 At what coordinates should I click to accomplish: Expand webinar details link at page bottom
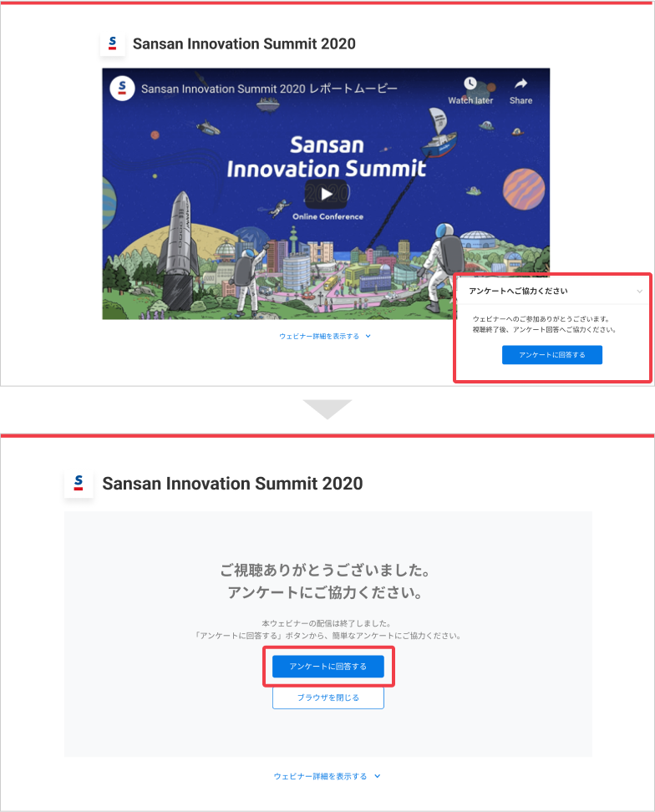(x=321, y=776)
